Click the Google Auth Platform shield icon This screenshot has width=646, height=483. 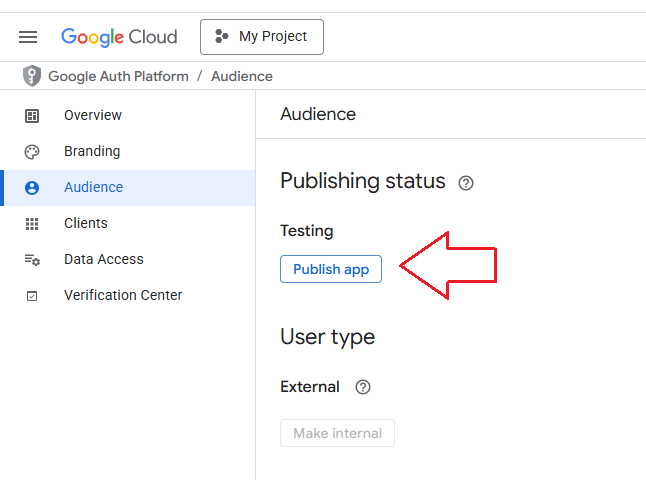coord(32,76)
